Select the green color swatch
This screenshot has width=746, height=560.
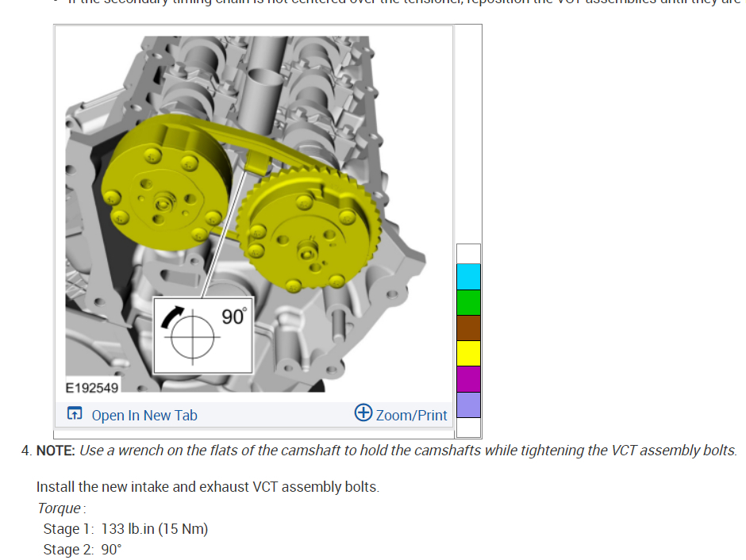(468, 302)
